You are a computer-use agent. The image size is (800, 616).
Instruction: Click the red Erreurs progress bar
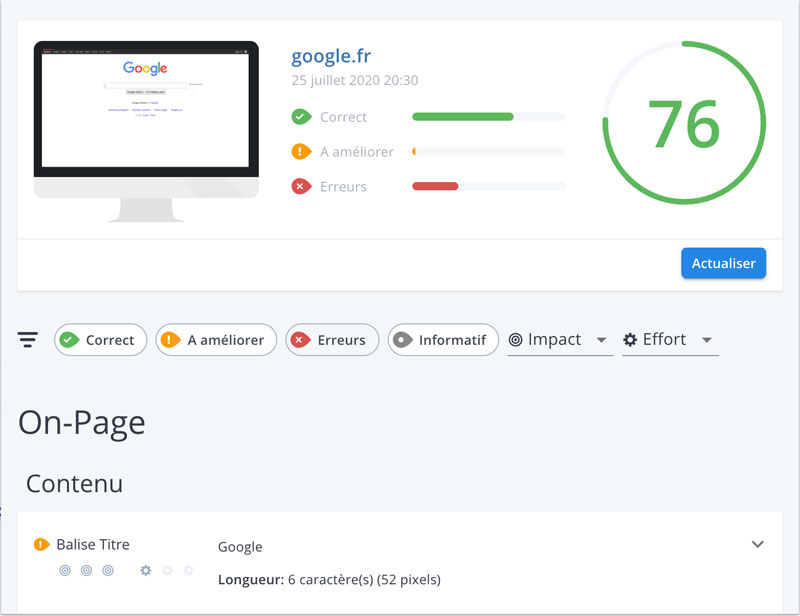[x=489, y=186]
